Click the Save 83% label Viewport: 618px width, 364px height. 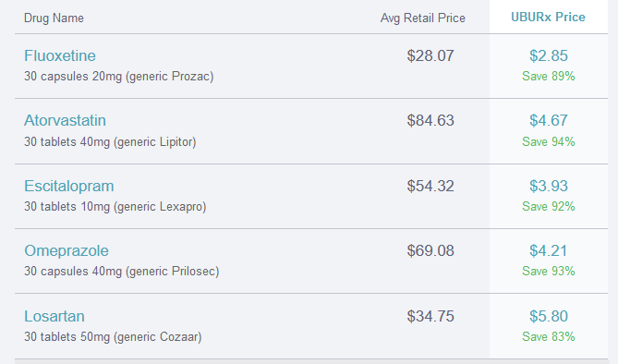coord(548,336)
